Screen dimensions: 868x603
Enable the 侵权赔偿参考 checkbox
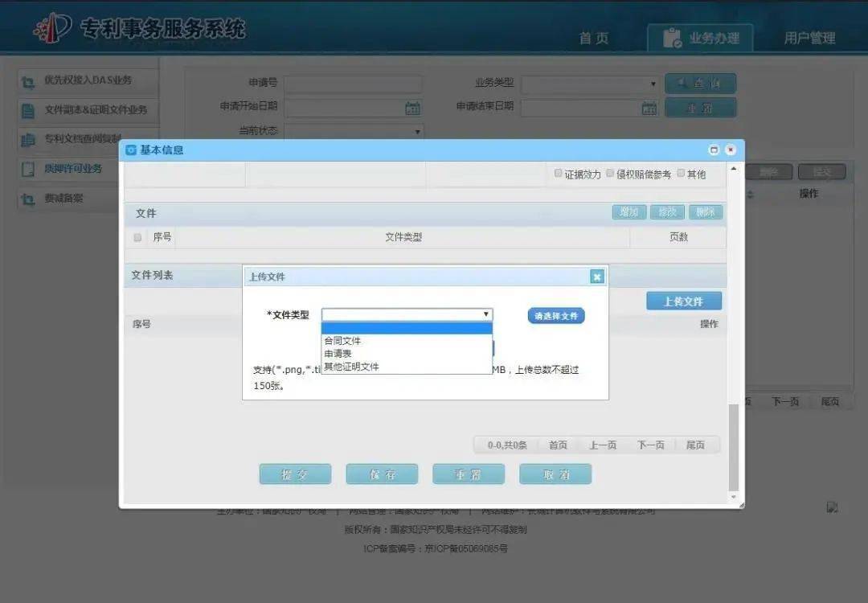click(x=611, y=173)
